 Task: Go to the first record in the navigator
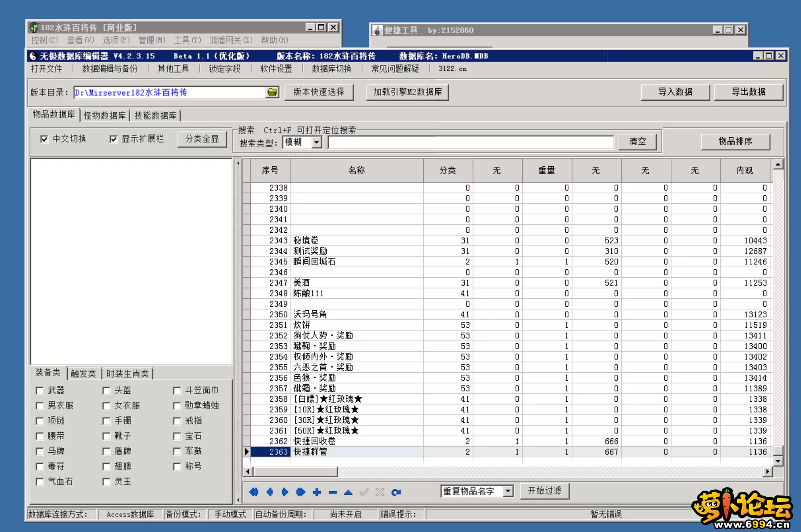click(x=254, y=492)
